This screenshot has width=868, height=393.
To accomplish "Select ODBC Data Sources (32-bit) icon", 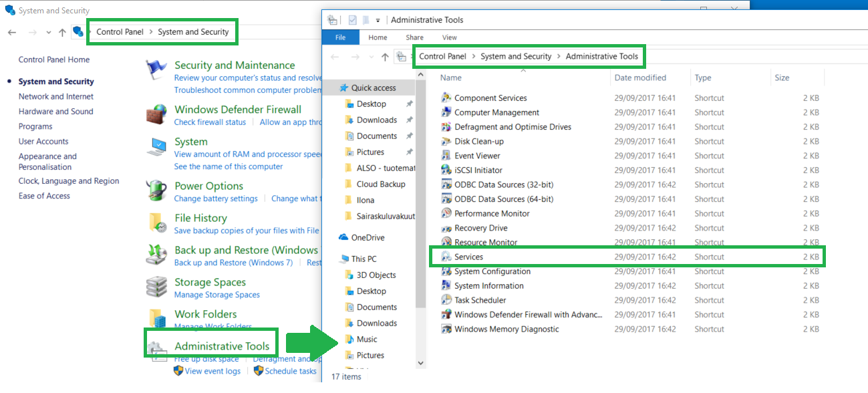I will [x=446, y=184].
